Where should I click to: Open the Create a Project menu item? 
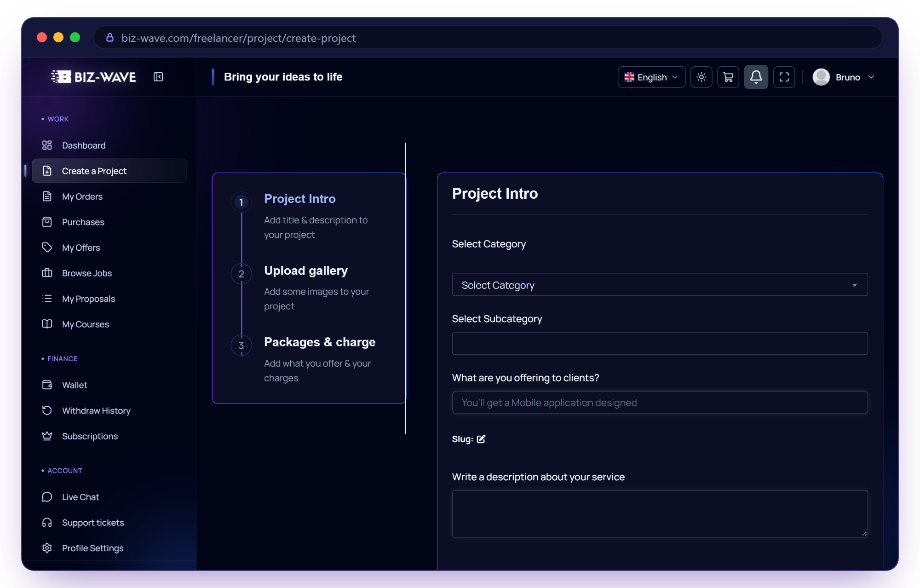pos(109,171)
